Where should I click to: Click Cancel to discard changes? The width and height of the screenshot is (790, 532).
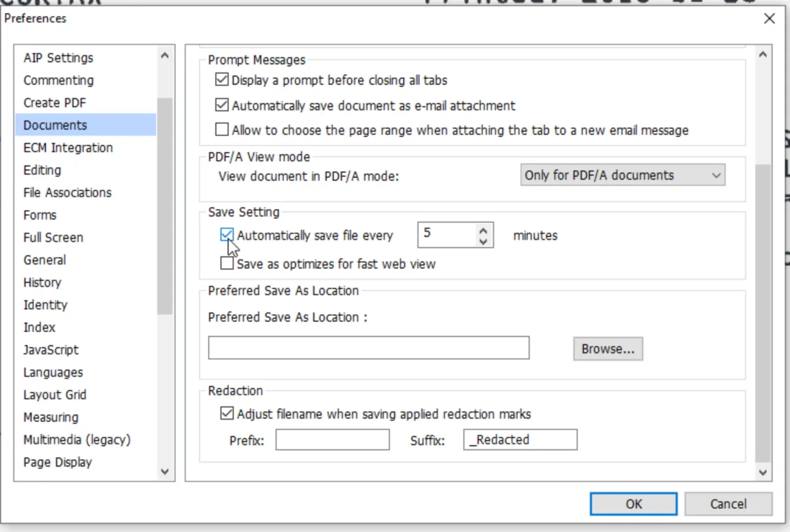[x=728, y=504]
